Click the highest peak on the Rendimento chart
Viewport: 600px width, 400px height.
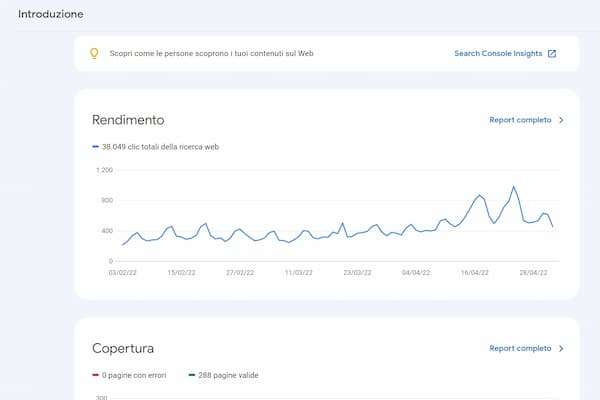click(514, 187)
